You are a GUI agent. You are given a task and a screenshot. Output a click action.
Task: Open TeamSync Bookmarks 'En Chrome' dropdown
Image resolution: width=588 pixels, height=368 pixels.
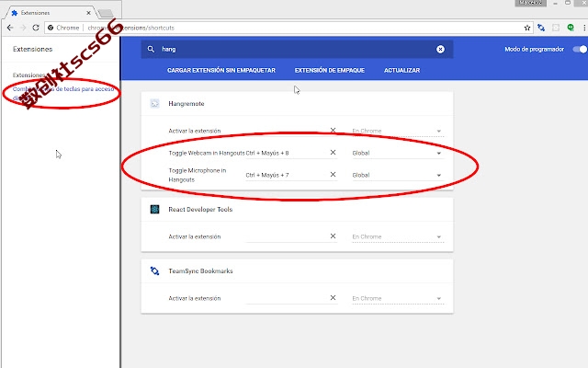398,298
